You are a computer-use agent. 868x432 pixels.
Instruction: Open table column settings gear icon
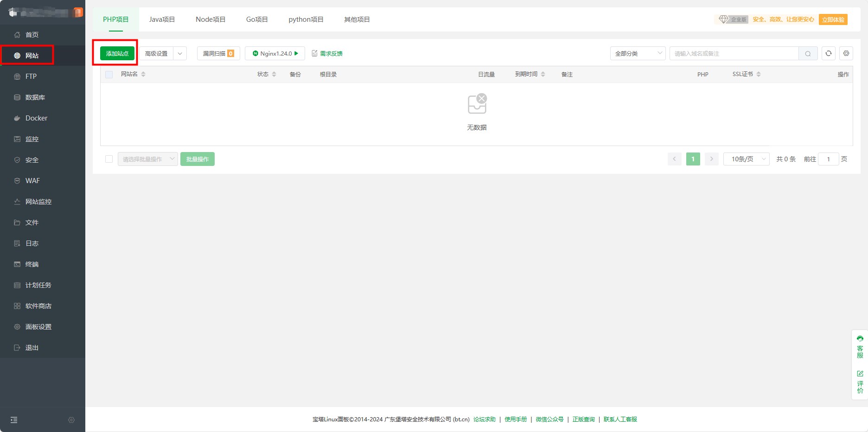(846, 53)
